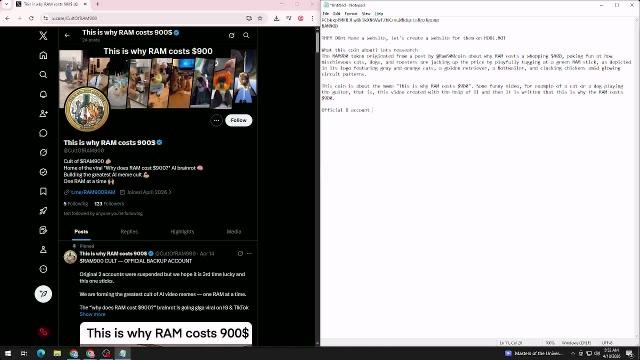Open Chrome three-dot menu
The width and height of the screenshot is (640, 360).
point(312,18)
